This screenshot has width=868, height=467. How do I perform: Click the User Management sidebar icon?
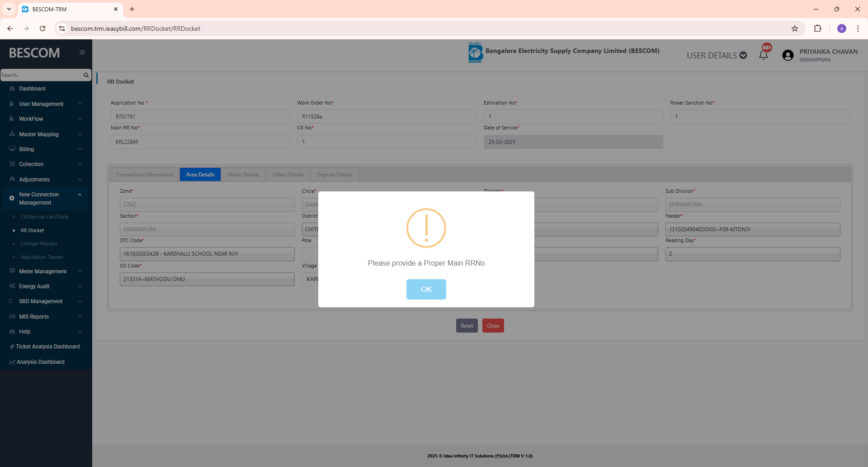pyautogui.click(x=12, y=104)
